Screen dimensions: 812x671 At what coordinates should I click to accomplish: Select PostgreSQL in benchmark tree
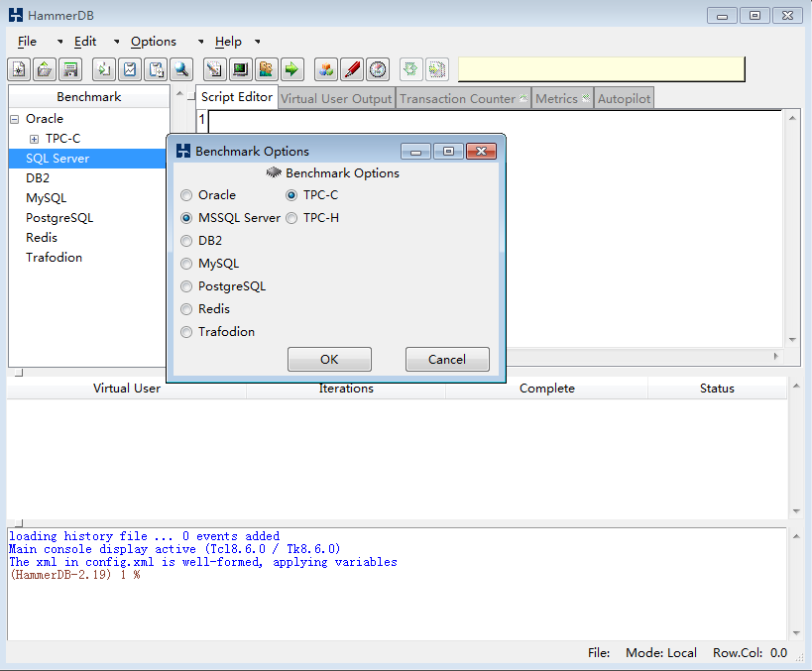[59, 217]
